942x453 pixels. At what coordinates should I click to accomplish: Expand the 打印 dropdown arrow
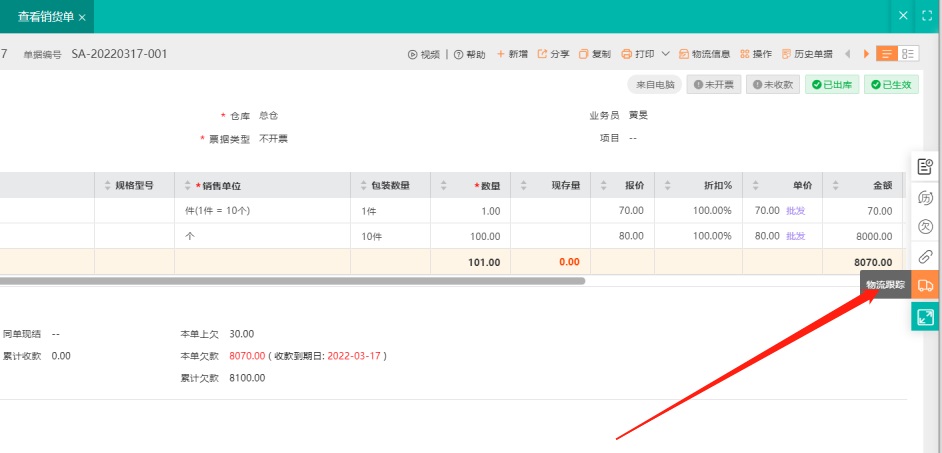pyautogui.click(x=665, y=54)
